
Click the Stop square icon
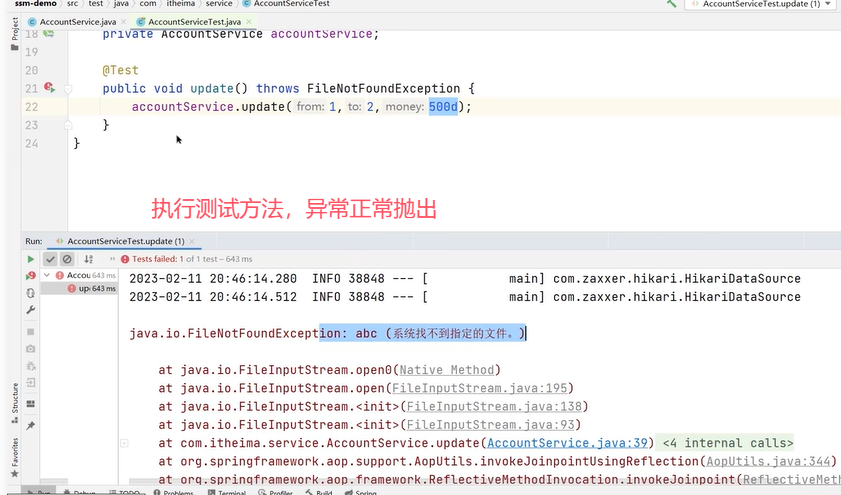click(x=31, y=332)
